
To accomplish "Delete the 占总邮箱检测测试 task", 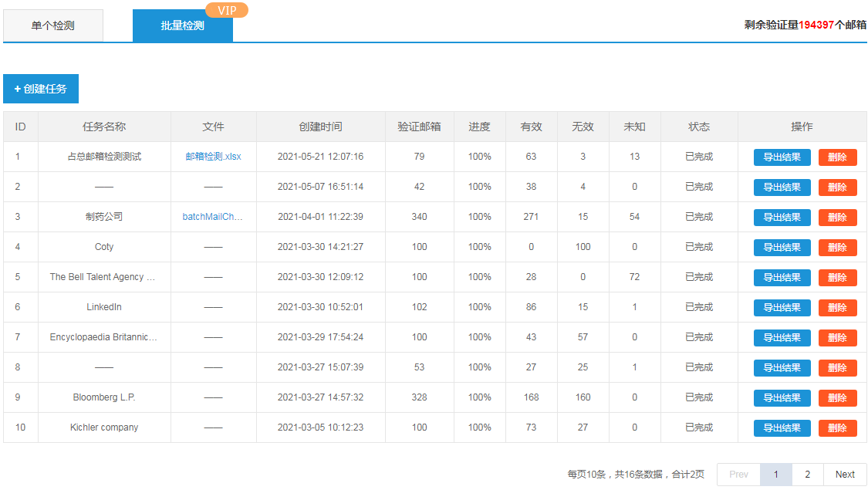I will click(838, 157).
